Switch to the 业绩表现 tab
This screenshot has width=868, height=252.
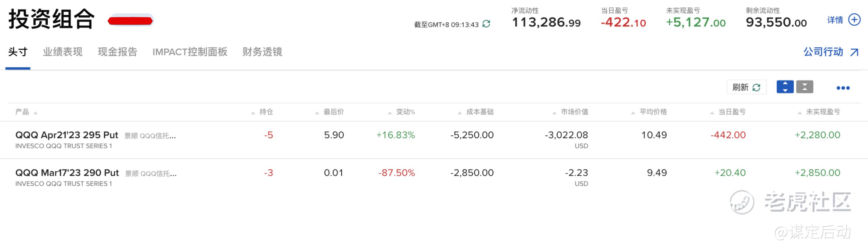coord(63,52)
